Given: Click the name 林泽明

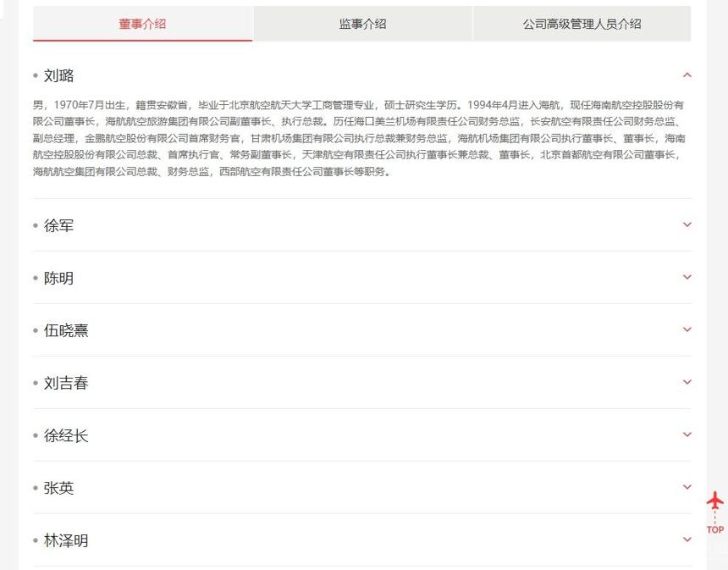Looking at the screenshot, I should click(66, 540).
